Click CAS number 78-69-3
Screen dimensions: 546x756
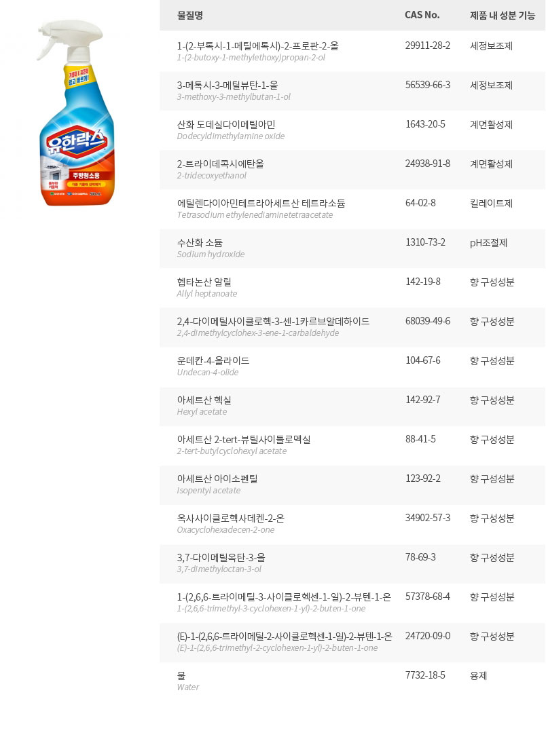tap(420, 557)
